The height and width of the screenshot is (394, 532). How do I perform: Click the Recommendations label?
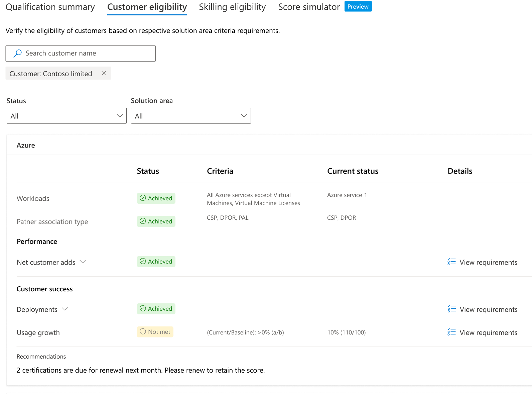pyautogui.click(x=41, y=357)
